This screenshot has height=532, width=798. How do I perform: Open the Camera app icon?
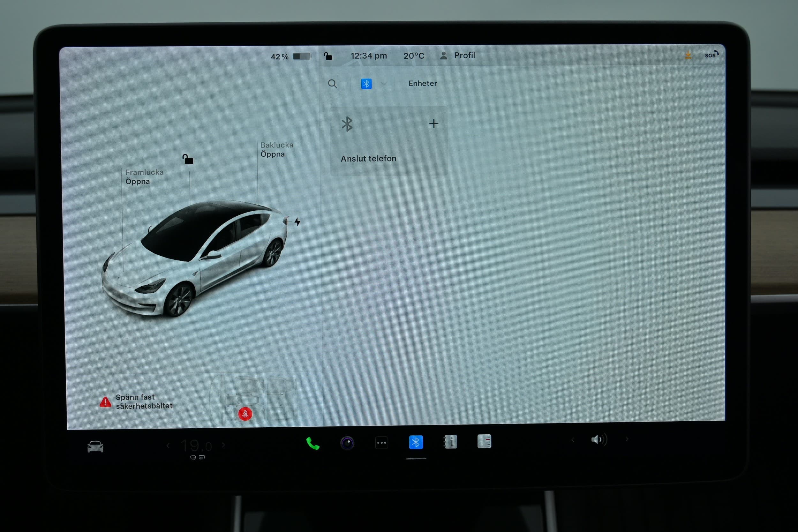pyautogui.click(x=347, y=443)
